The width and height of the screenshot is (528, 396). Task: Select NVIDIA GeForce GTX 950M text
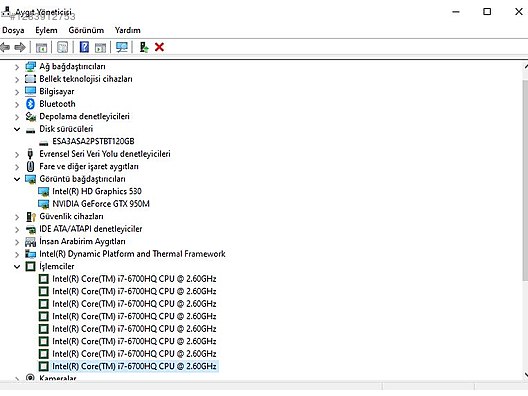coord(101,204)
